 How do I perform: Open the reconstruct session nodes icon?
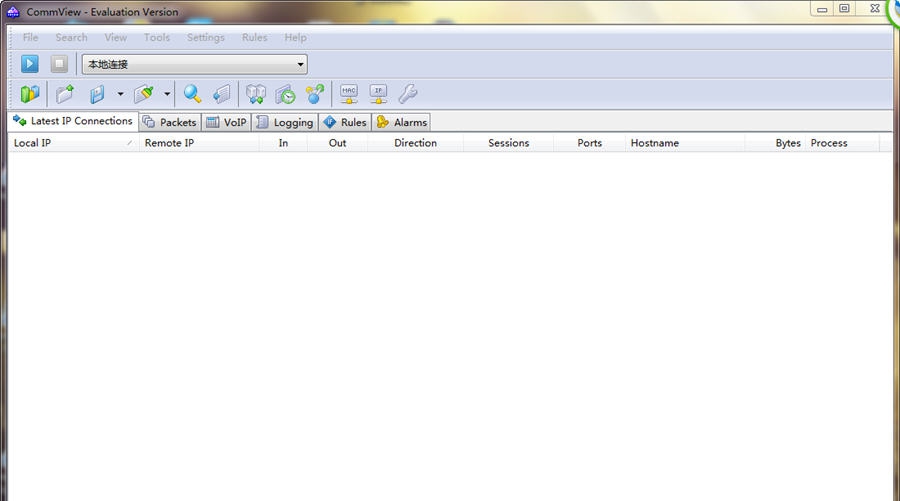(315, 94)
